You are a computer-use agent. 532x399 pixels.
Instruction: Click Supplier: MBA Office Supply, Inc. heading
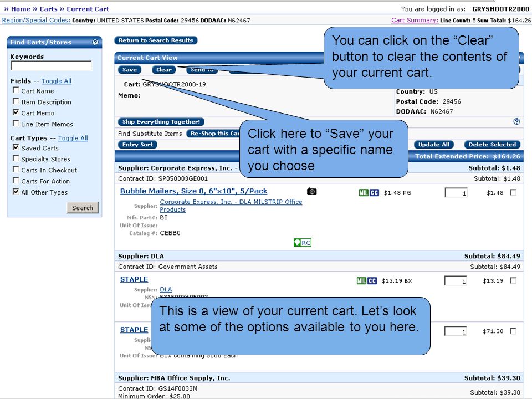click(174, 378)
